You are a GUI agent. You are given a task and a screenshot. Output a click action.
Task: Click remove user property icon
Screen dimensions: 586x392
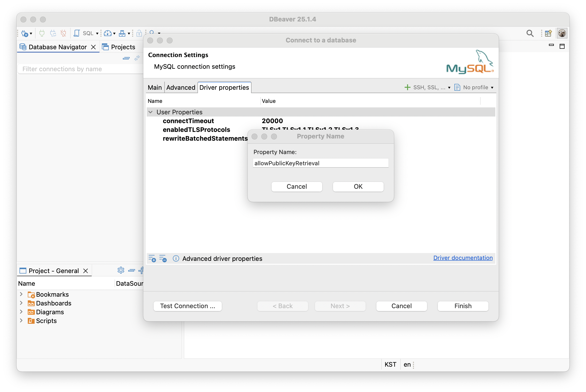click(163, 258)
